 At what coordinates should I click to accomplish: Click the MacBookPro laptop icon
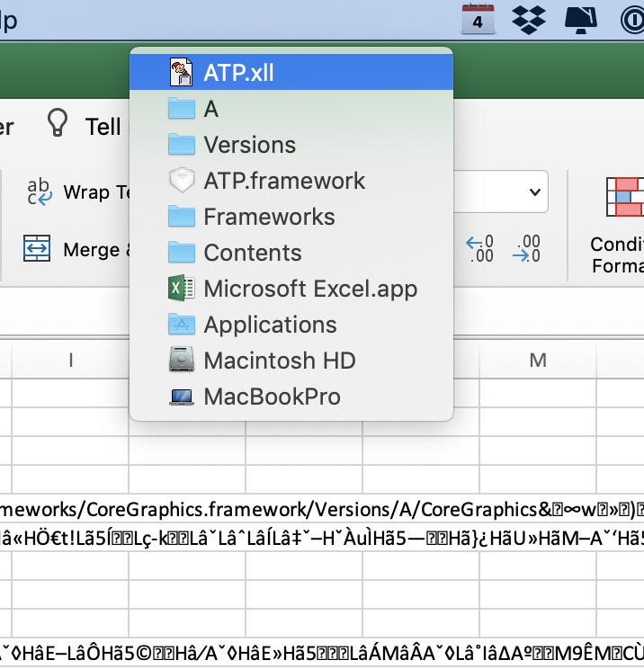182,397
